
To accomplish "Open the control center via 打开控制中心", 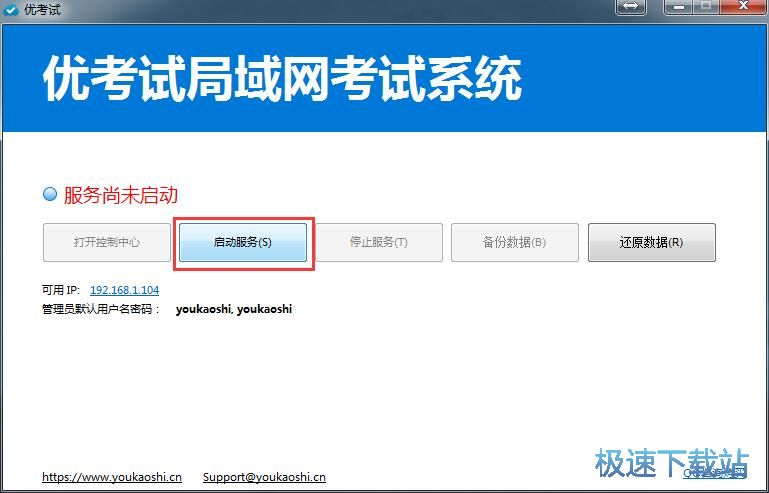I will 106,242.
